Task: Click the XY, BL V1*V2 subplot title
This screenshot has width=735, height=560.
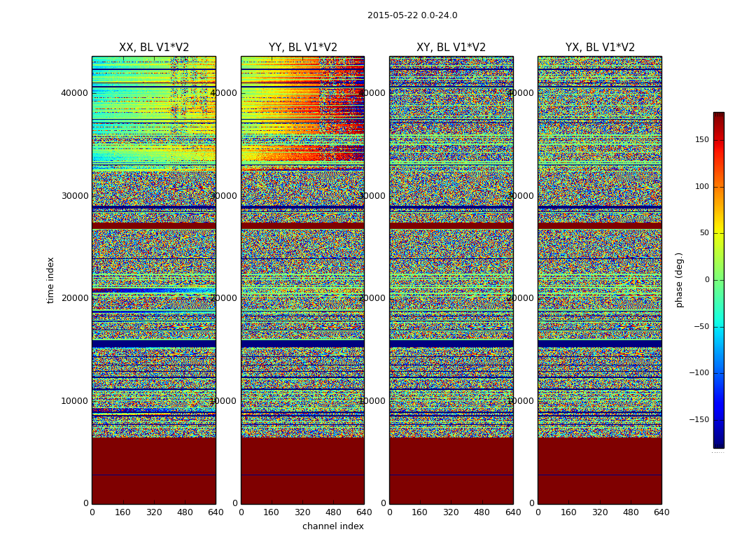Action: 451,48
